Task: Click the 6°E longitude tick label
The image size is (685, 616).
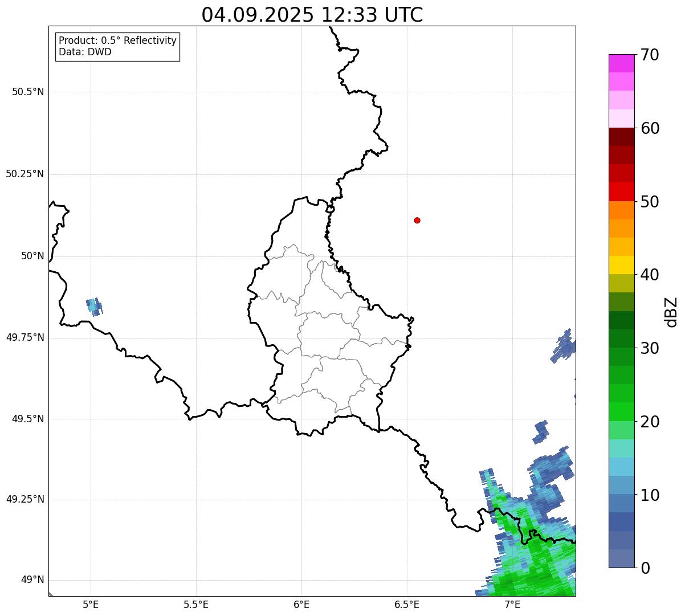Action: [301, 605]
